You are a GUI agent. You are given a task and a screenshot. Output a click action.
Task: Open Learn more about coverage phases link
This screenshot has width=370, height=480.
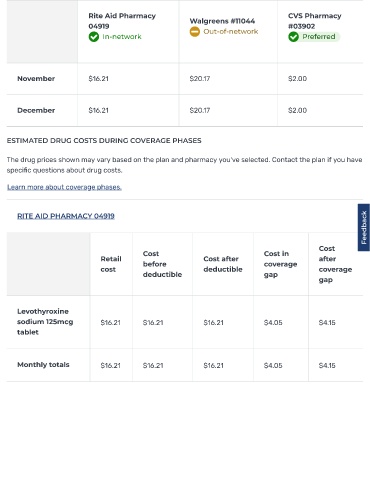64,187
